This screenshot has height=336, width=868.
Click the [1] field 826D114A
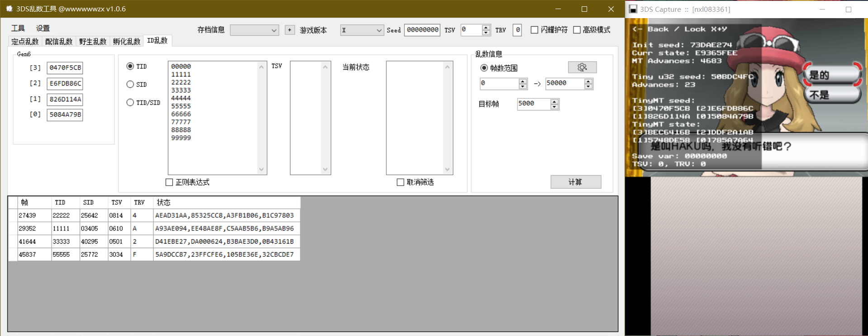click(x=65, y=100)
